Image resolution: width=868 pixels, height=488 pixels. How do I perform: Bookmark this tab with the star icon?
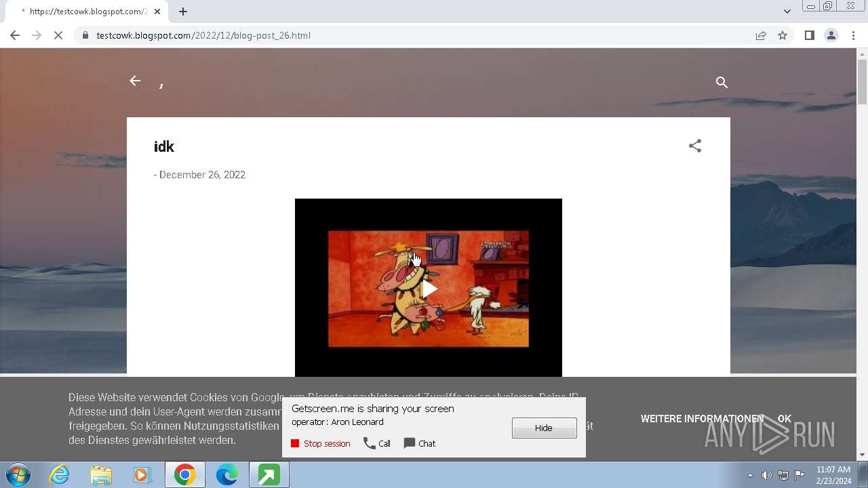[x=783, y=35]
